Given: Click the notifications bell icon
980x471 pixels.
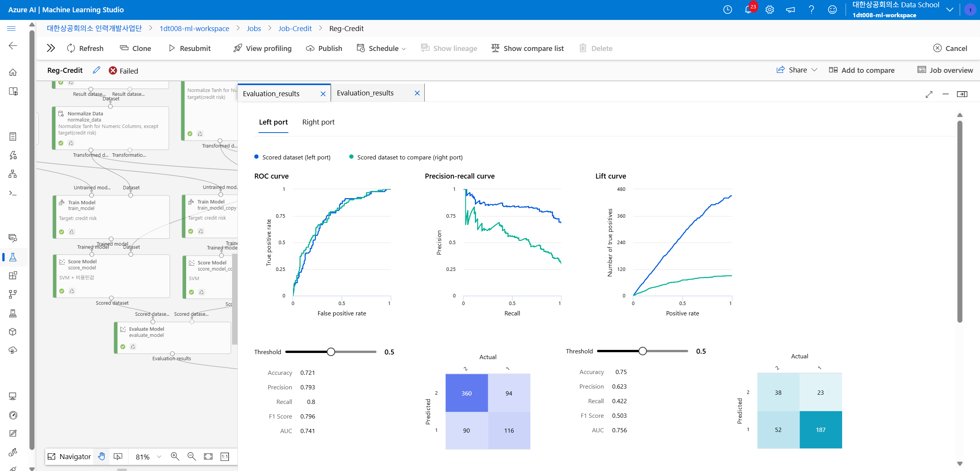Looking at the screenshot, I should pos(748,10).
